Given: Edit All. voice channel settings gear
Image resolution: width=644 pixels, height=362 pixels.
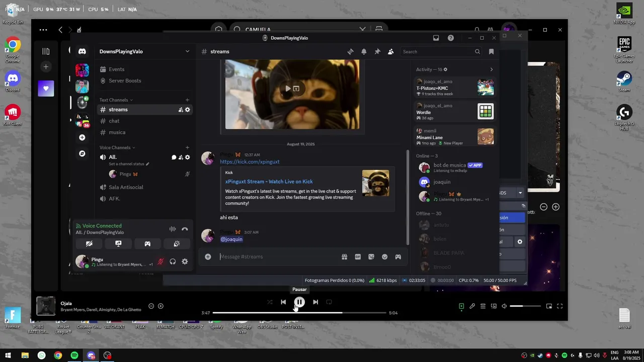Looking at the screenshot, I should pos(188,157).
